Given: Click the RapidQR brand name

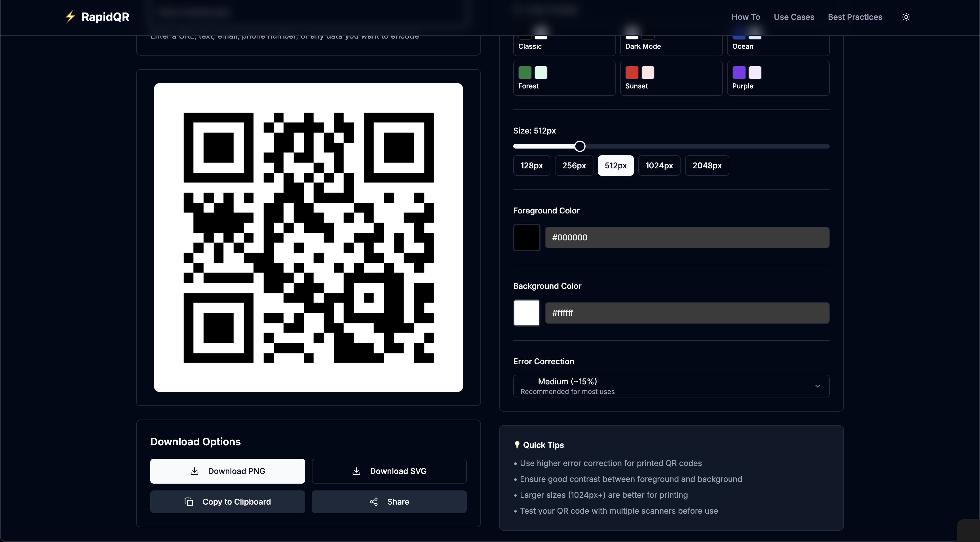Looking at the screenshot, I should (105, 17).
